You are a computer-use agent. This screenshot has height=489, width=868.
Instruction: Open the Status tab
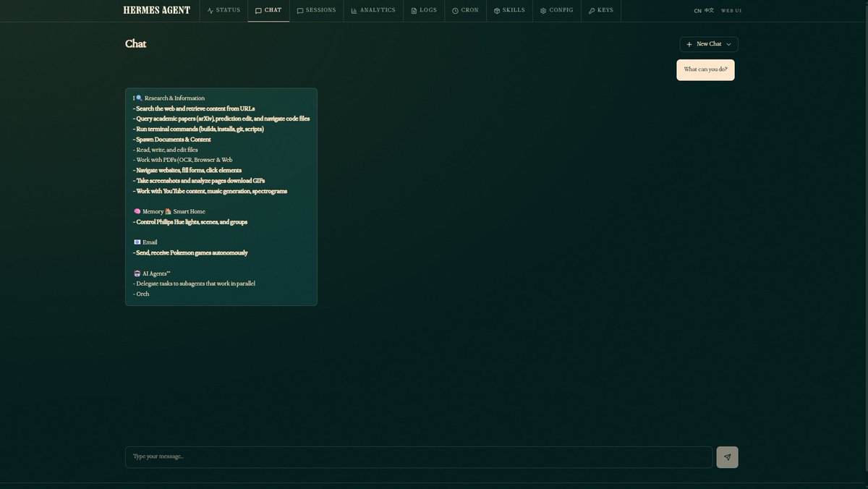tap(224, 10)
